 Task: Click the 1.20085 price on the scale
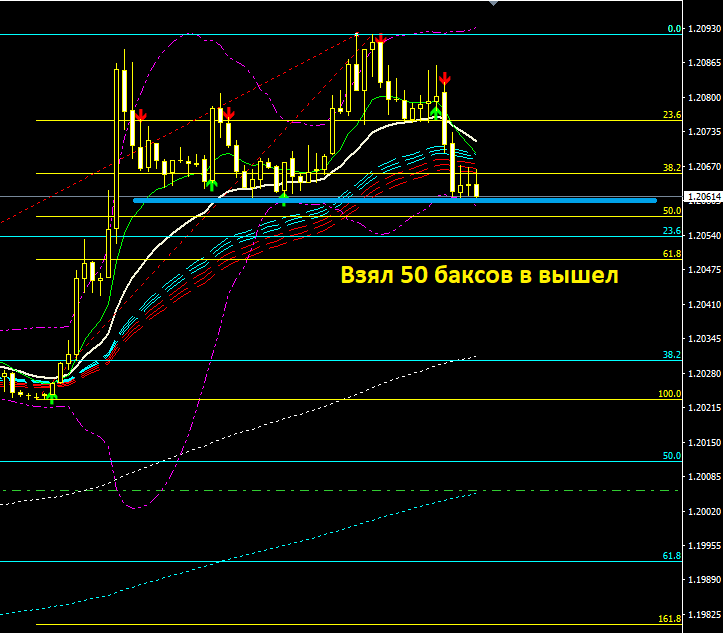point(704,477)
